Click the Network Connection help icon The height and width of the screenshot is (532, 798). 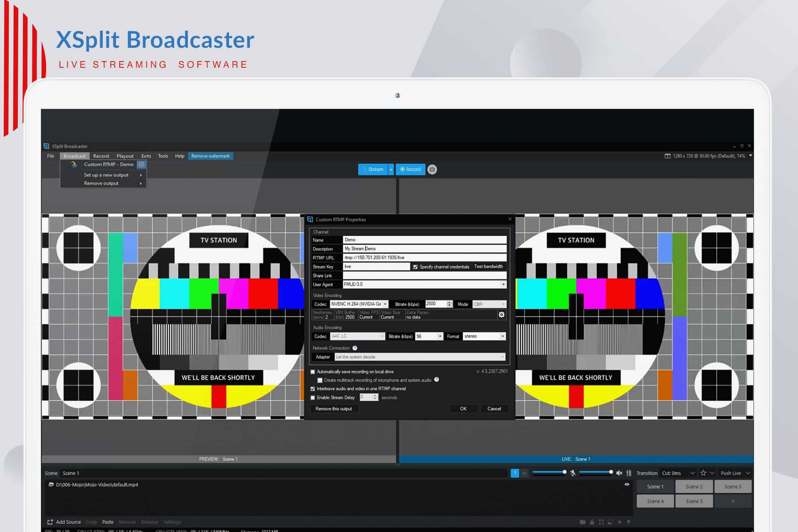pos(355,348)
